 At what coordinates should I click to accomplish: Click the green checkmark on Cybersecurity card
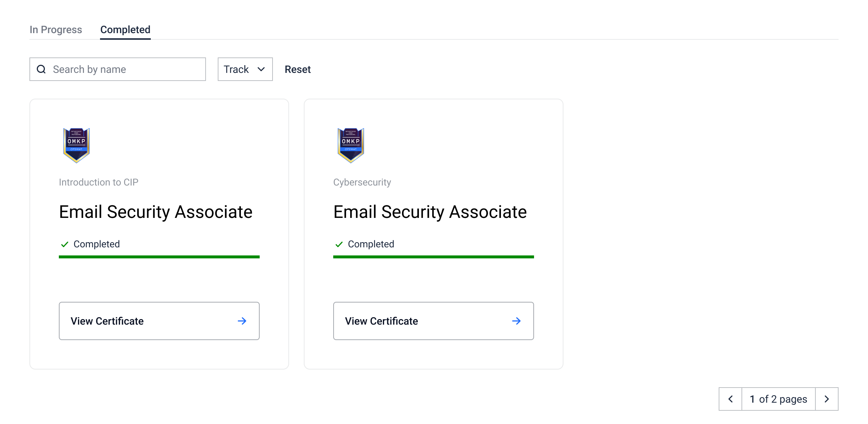pos(339,244)
